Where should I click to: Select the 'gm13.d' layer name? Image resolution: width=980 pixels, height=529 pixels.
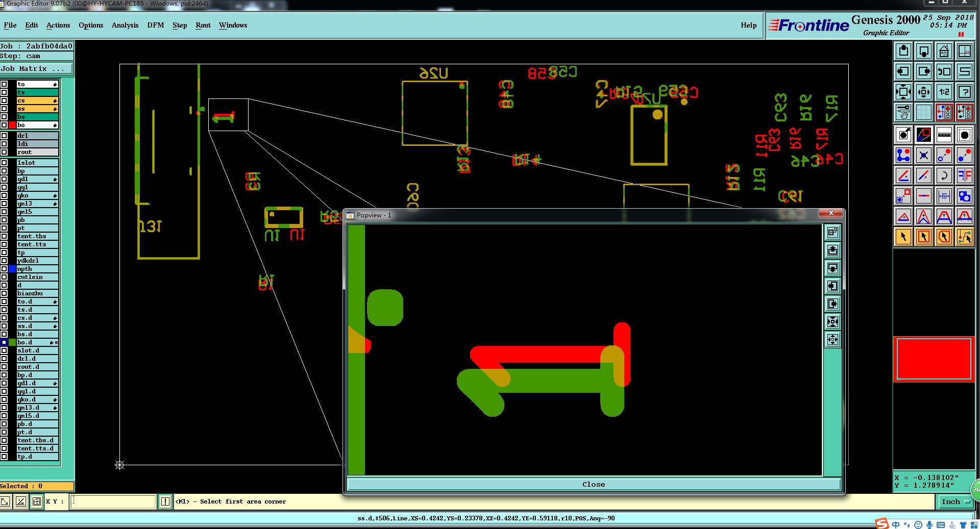[37, 408]
